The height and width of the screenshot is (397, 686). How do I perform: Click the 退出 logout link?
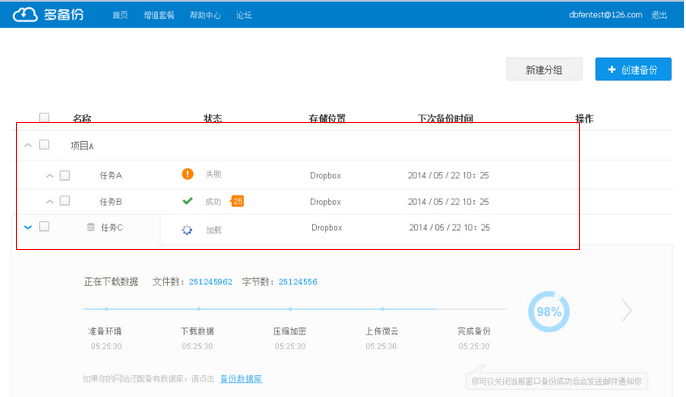659,15
